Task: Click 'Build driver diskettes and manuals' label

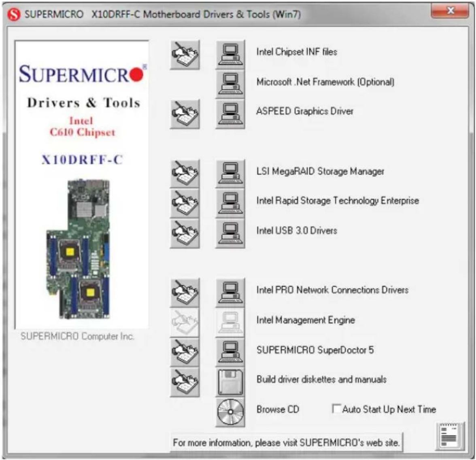Action: (321, 379)
